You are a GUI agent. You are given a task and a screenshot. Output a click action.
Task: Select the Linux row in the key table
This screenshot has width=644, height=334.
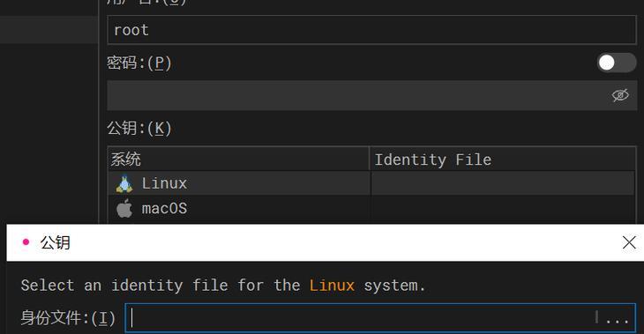pos(371,183)
